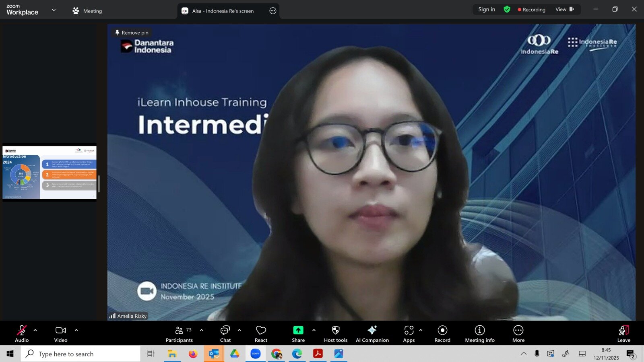Click the Sign in button

[x=486, y=9]
